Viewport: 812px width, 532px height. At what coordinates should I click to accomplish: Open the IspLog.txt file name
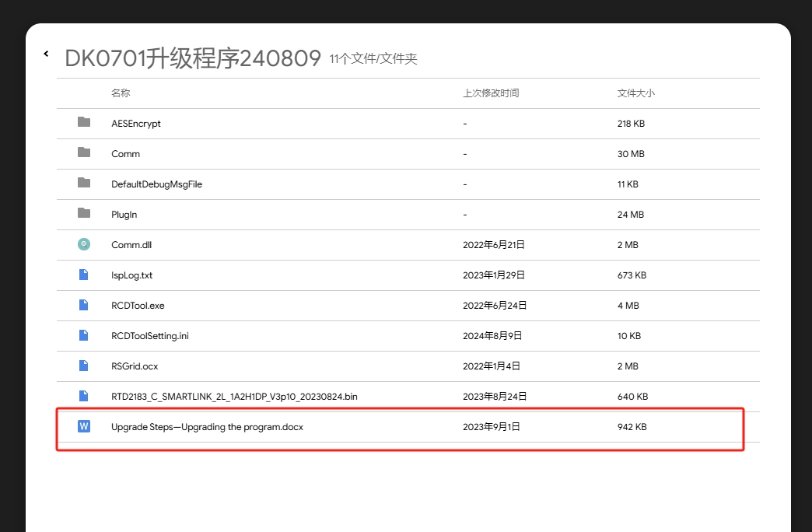point(132,275)
